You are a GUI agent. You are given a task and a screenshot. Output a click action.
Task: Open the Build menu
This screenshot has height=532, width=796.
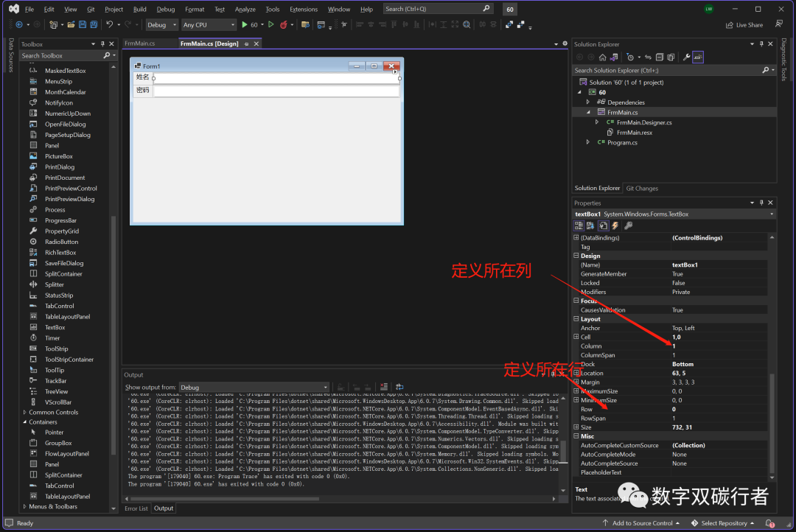point(140,10)
